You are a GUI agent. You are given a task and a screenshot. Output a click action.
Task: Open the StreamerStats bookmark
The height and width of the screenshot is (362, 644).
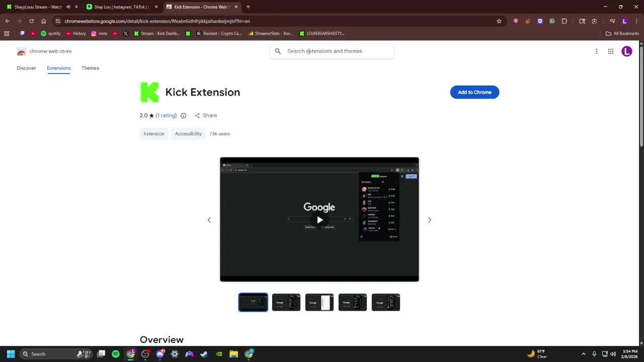pyautogui.click(x=270, y=33)
